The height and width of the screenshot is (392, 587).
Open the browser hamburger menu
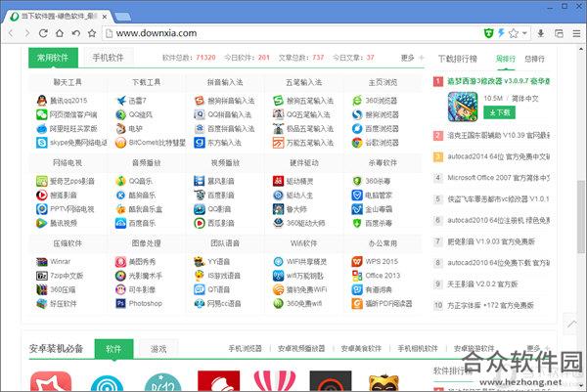pos(576,33)
